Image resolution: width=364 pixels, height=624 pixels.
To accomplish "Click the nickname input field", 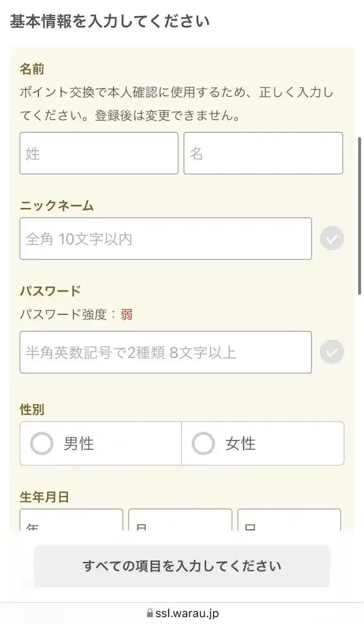I will click(x=165, y=239).
